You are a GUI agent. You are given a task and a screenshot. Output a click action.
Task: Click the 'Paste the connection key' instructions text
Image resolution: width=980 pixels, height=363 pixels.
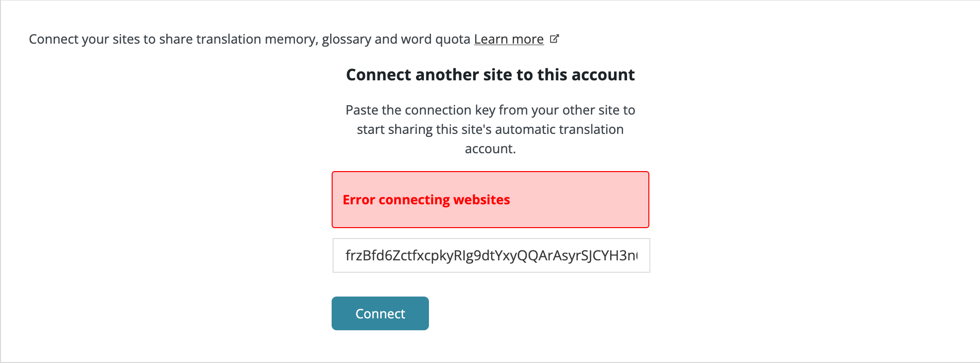[x=490, y=129]
